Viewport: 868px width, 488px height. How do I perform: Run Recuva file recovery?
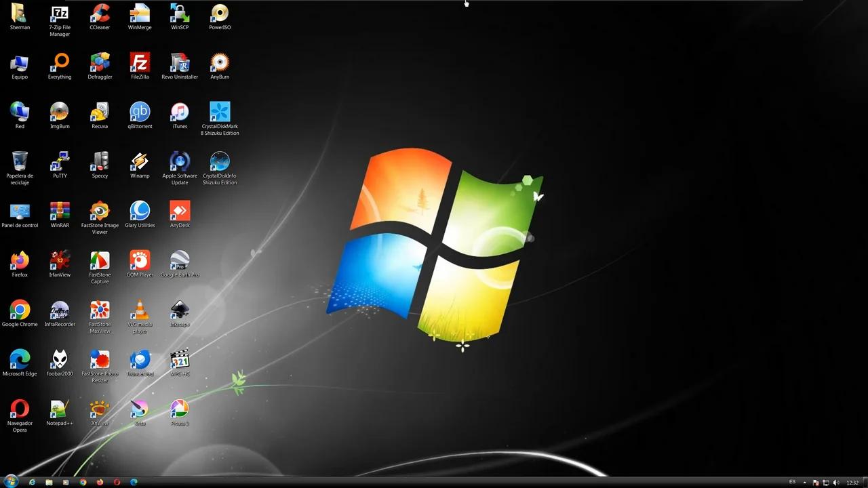tap(100, 111)
